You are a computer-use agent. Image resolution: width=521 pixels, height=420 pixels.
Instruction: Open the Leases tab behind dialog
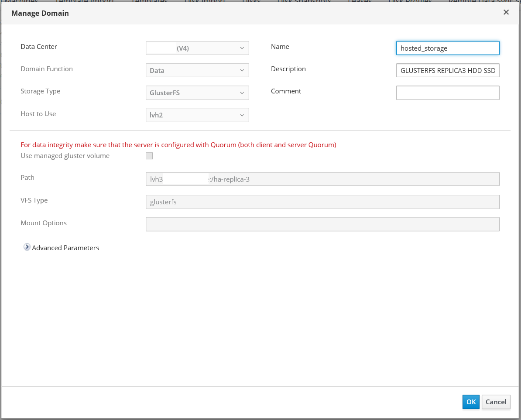pyautogui.click(x=360, y=1)
